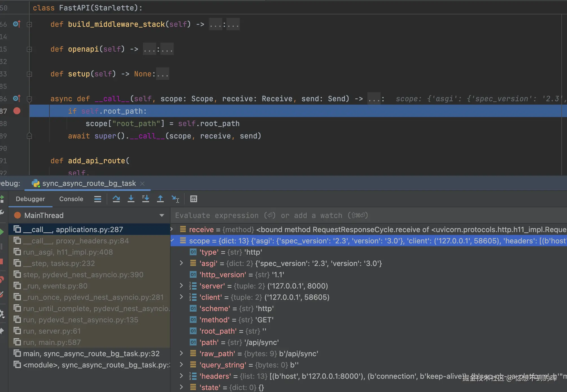The width and height of the screenshot is (567, 392).
Task: Click the Step Out icon
Action: coord(160,199)
